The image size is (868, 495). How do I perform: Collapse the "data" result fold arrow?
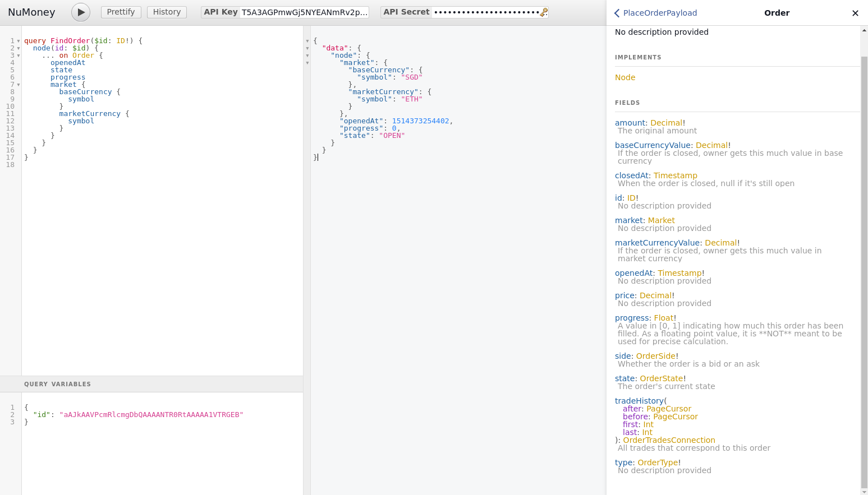pos(307,48)
